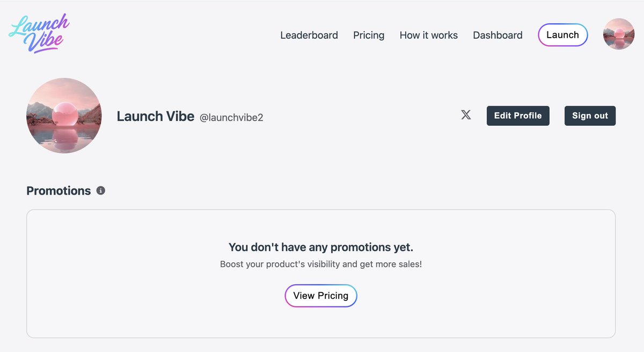Click Edit Profile

pyautogui.click(x=518, y=116)
